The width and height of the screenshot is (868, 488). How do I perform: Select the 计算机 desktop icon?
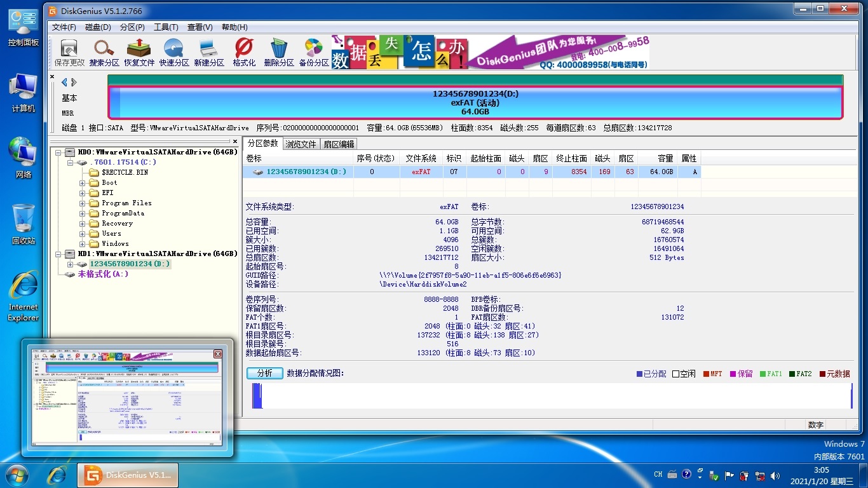point(24,93)
